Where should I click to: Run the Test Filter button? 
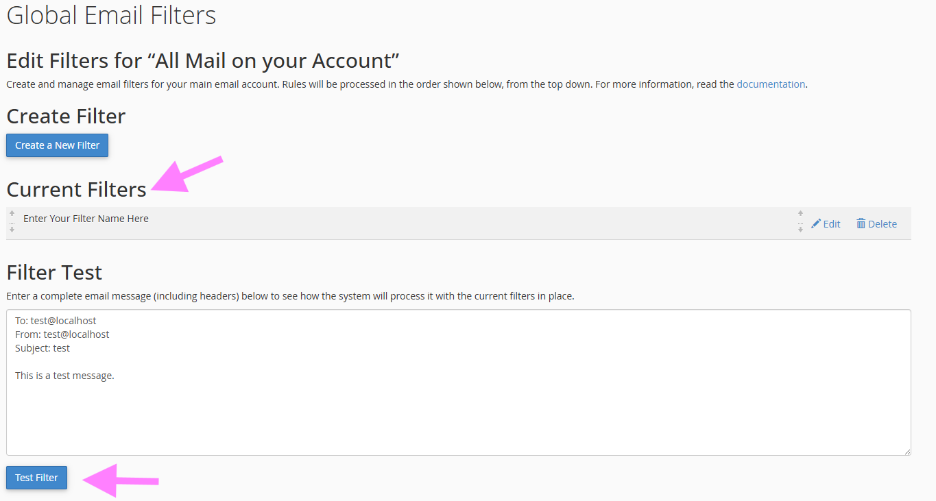pyautogui.click(x=36, y=477)
